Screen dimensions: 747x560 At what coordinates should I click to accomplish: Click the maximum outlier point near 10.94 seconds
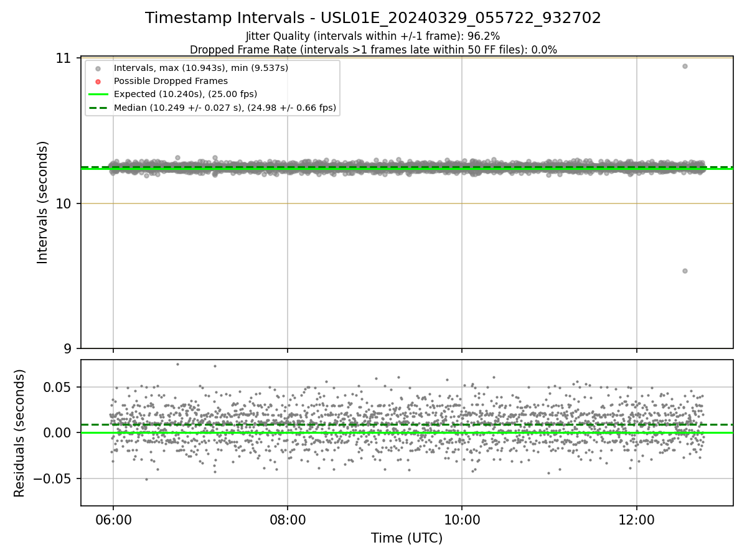tap(685, 66)
